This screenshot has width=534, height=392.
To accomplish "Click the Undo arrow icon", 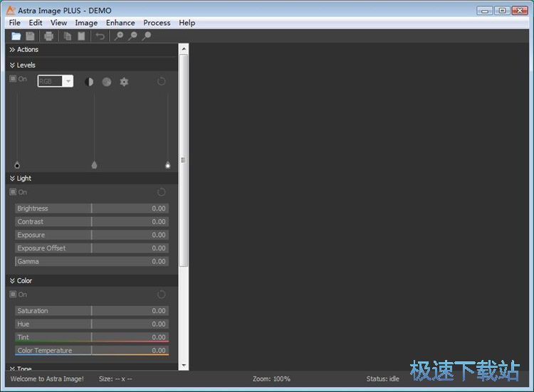I will tap(100, 36).
